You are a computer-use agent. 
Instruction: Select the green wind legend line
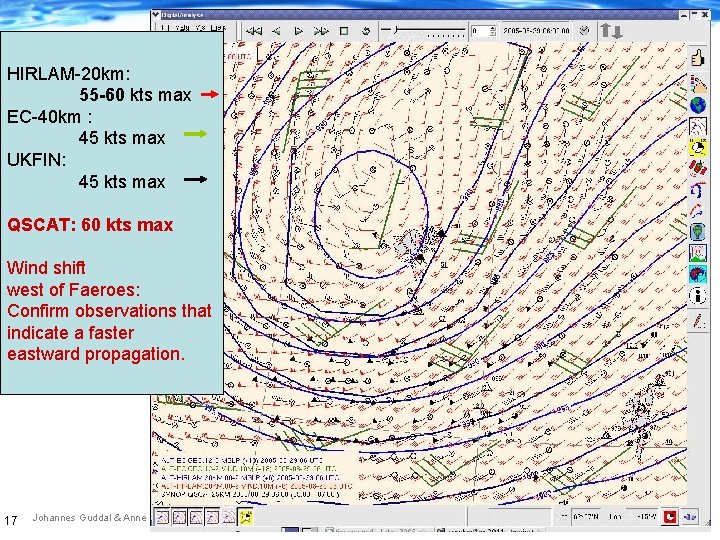249,468
